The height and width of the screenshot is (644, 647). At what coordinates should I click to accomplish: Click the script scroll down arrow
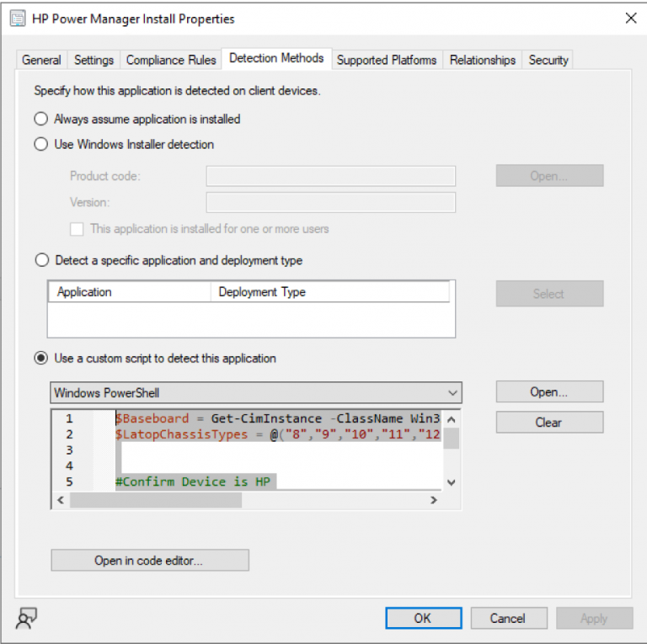pos(452,482)
